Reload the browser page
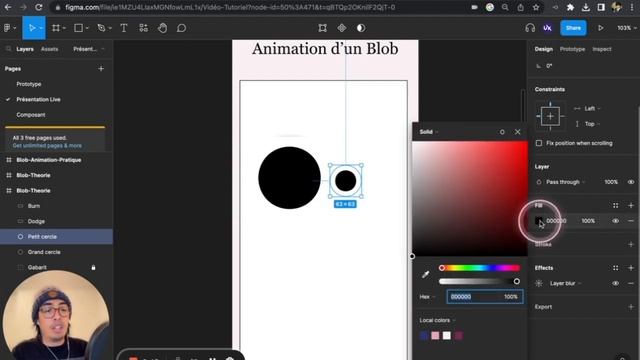 click(38, 7)
